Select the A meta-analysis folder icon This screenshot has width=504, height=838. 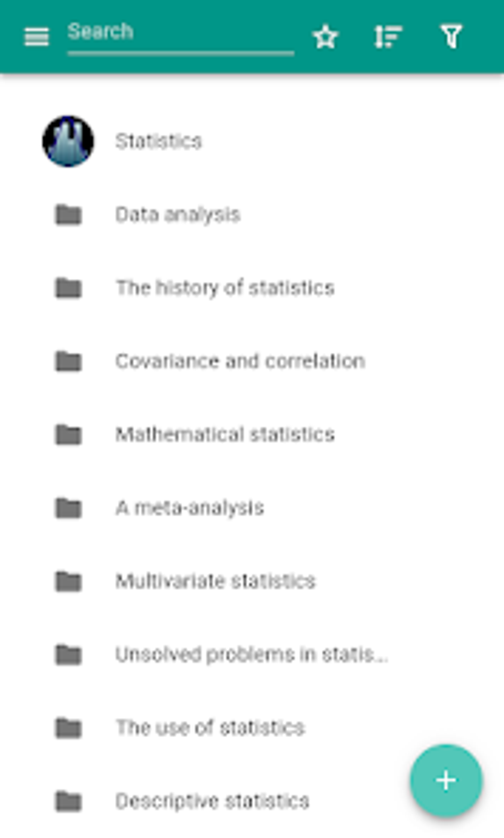(70, 507)
